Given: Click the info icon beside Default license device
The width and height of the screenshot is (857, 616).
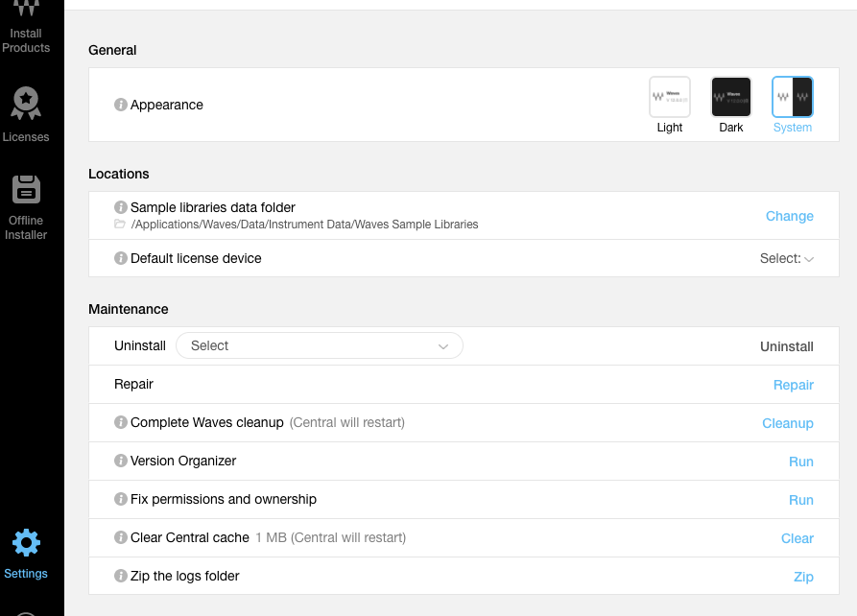Looking at the screenshot, I should [x=120, y=258].
